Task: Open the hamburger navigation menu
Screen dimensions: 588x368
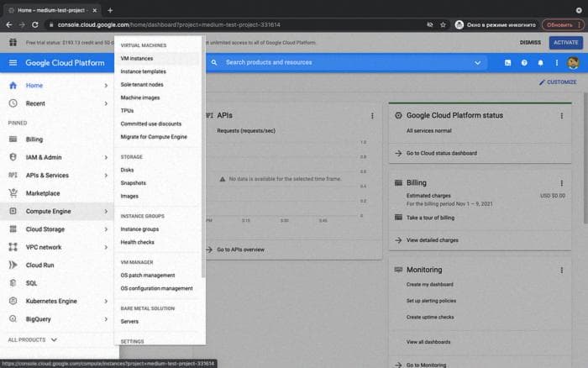Action: pyautogui.click(x=13, y=63)
